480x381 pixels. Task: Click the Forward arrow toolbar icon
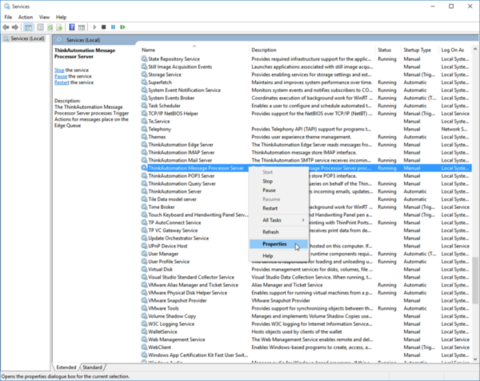[15, 27]
